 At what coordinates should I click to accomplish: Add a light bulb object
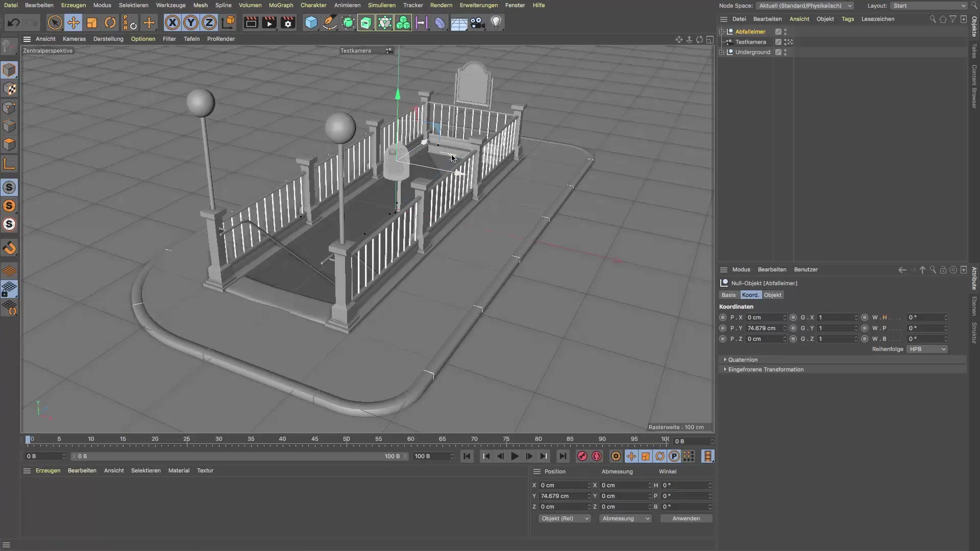click(496, 22)
